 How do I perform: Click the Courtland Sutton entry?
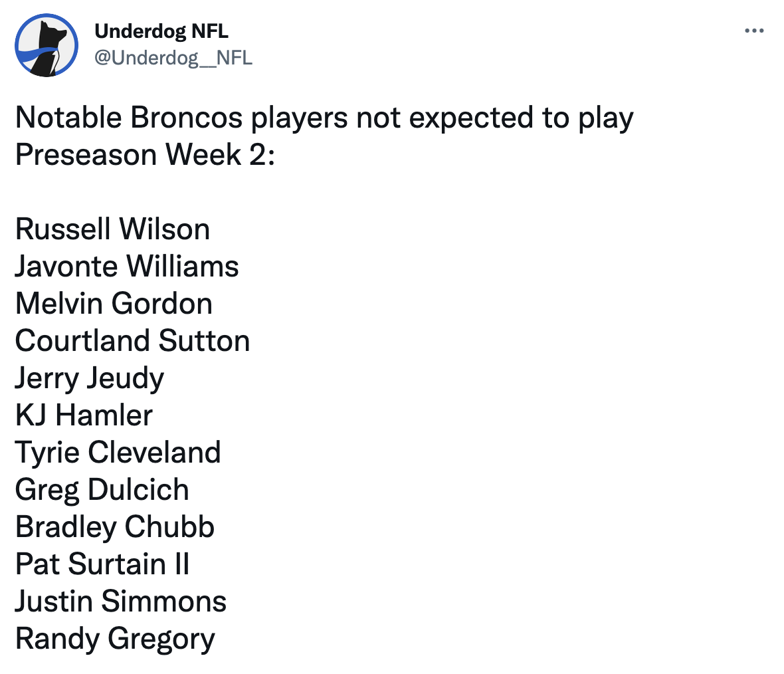click(132, 341)
